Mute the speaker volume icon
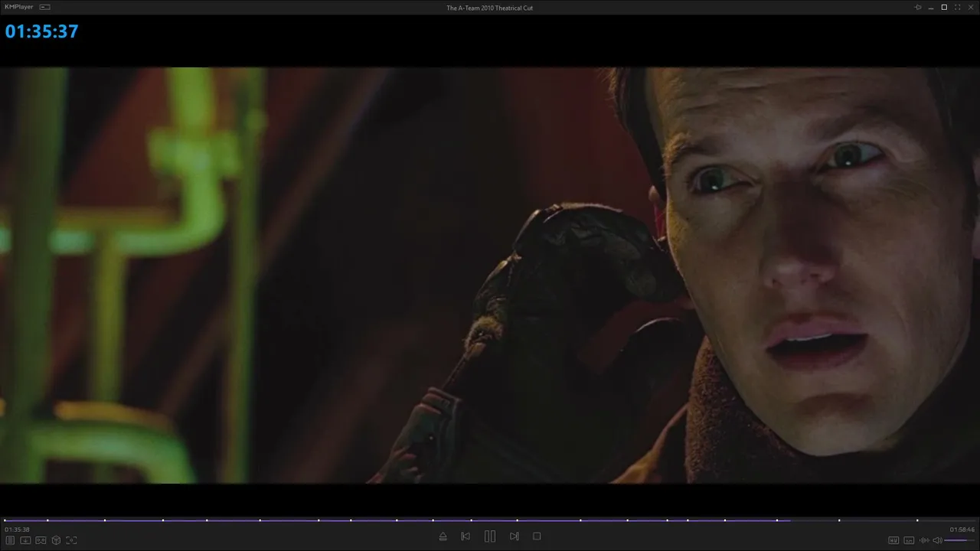The width and height of the screenshot is (980, 551). coord(937,540)
